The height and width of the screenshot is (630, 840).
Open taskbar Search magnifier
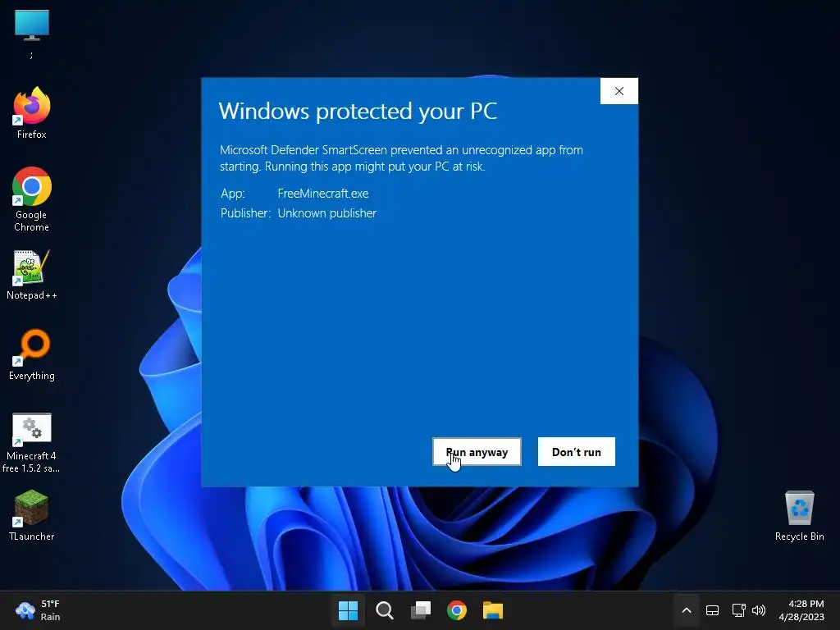click(x=384, y=610)
